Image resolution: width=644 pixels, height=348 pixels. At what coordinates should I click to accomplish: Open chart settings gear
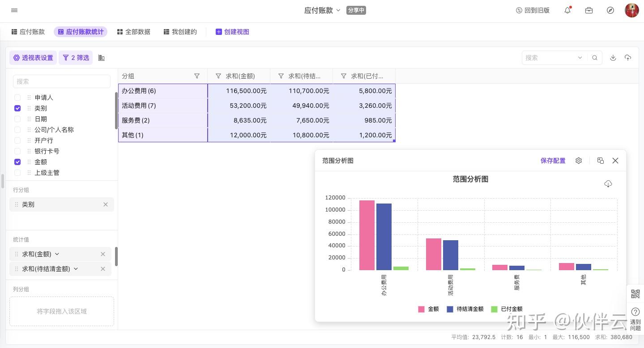[x=579, y=161]
